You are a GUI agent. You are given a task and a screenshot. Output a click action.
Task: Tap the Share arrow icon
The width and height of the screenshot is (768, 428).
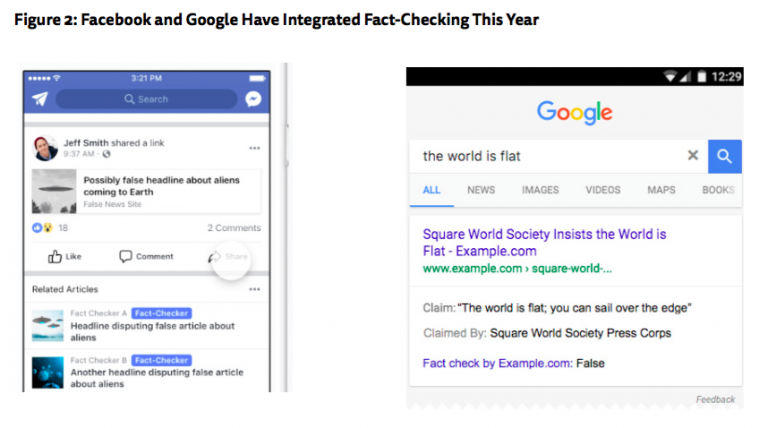[x=213, y=257]
